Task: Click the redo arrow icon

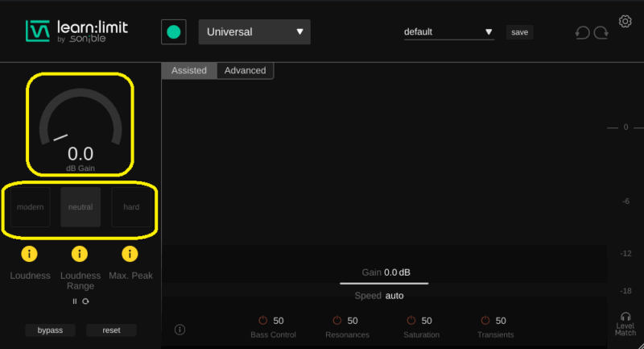Action: tap(601, 33)
